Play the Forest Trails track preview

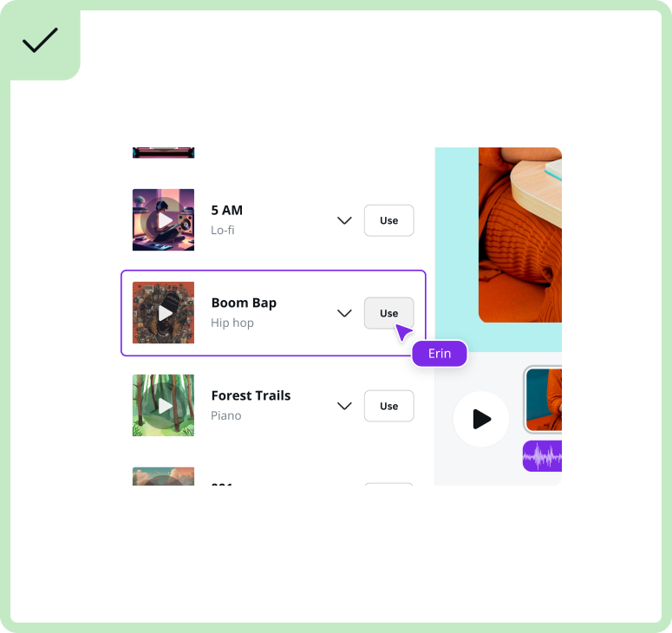[163, 406]
